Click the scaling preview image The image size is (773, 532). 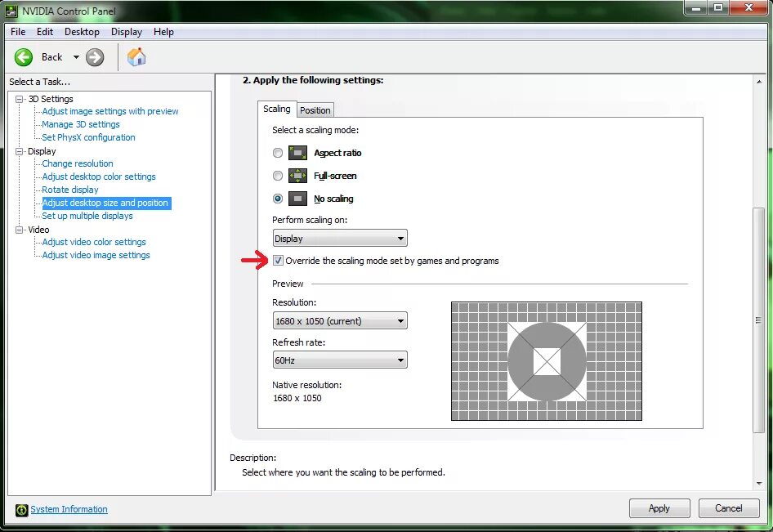coord(546,361)
